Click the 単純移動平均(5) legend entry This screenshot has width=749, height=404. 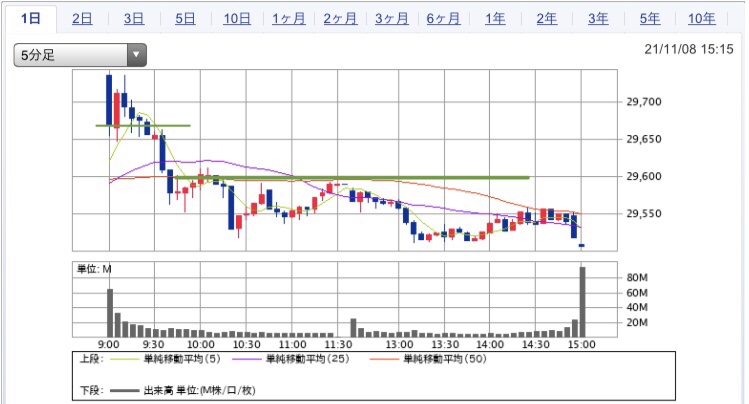[182, 359]
